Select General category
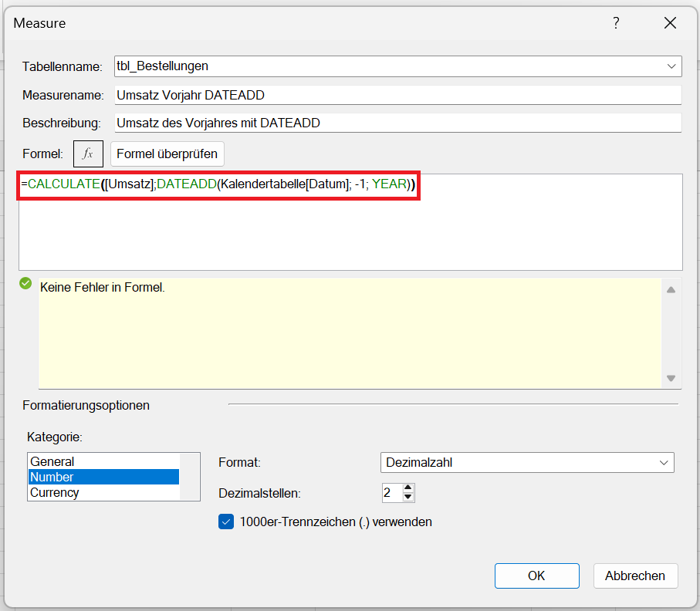 (52, 461)
